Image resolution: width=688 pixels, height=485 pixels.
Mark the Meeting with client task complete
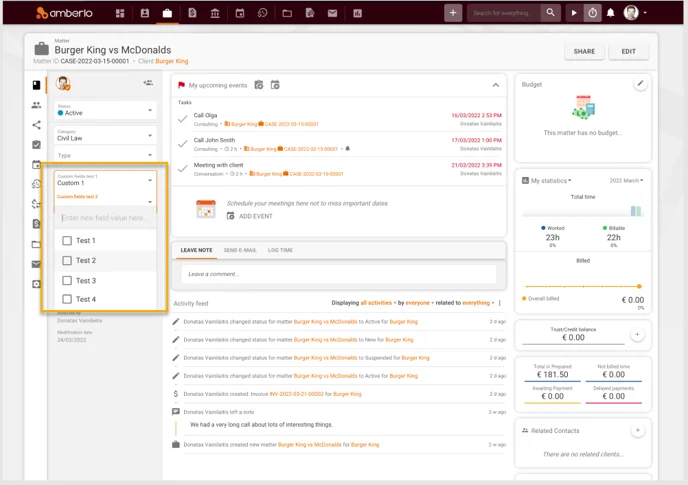(x=183, y=169)
